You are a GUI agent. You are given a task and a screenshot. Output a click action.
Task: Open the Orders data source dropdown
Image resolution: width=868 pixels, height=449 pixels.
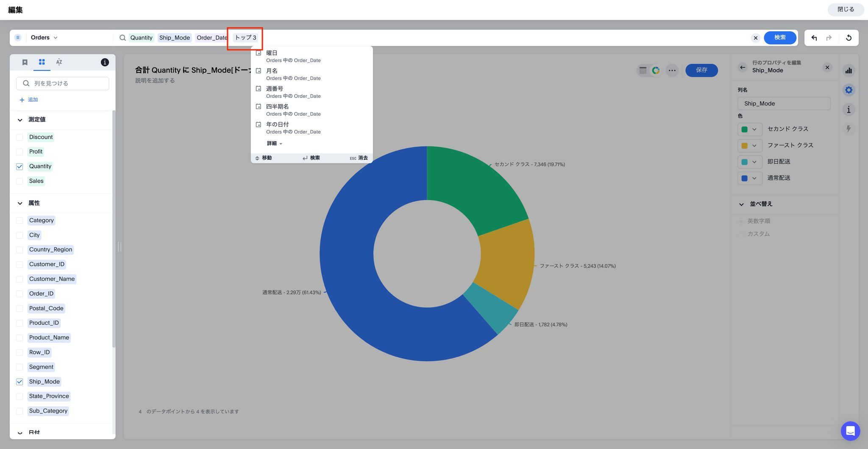click(44, 38)
